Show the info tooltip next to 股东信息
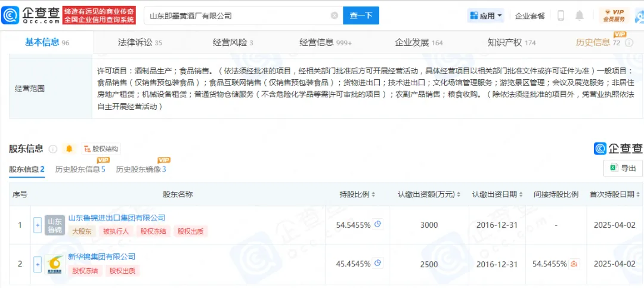 52,148
